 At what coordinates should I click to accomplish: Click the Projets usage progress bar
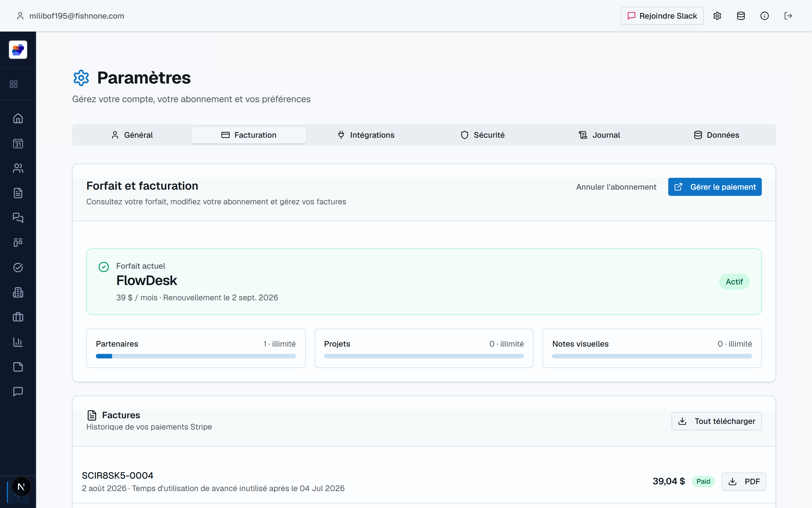coord(424,356)
